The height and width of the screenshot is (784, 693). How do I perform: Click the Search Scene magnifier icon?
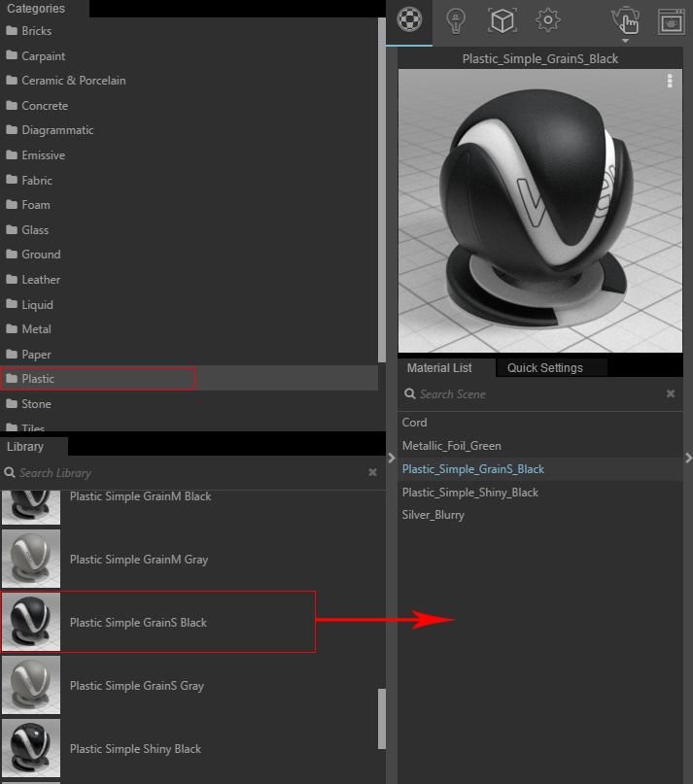(410, 394)
